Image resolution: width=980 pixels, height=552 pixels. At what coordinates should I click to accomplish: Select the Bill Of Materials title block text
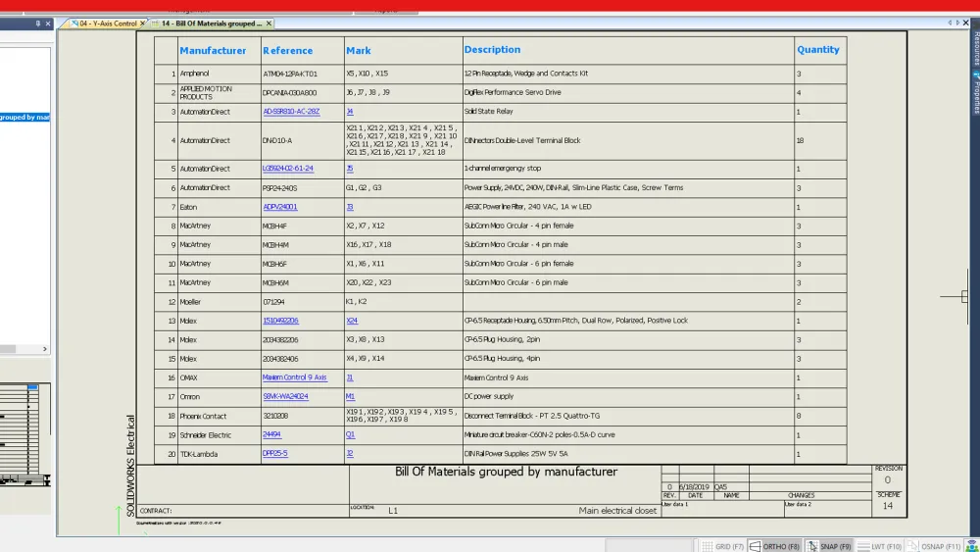pyautogui.click(x=506, y=472)
